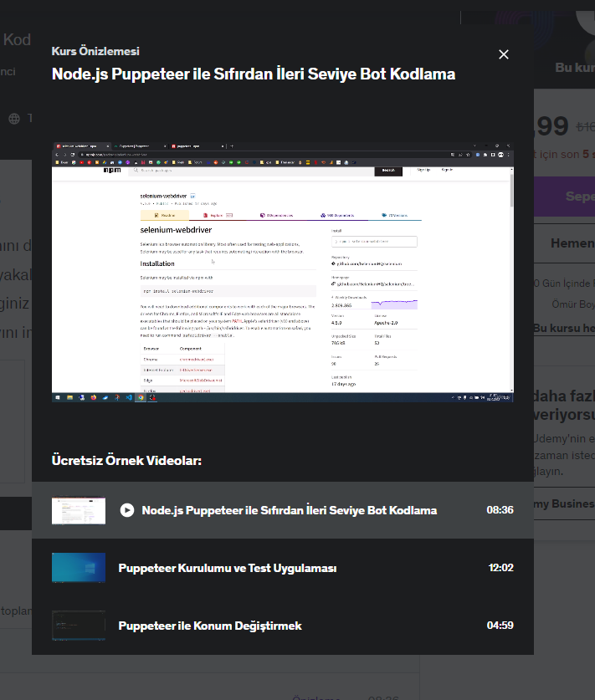
Task: Select 'Node.js Puppeteer ile Sıfırdan İleri Seviye Bot Kodlama' sample row
Action: 283,510
